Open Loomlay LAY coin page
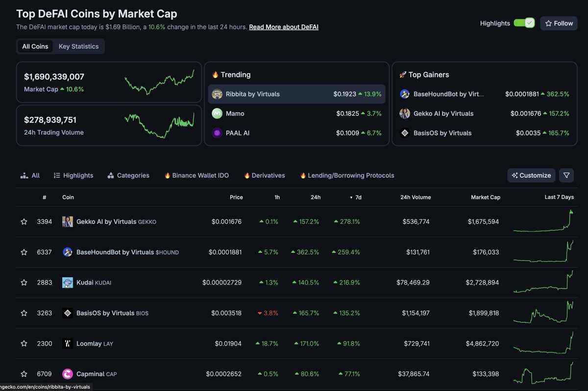588x391 pixels. tap(95, 343)
